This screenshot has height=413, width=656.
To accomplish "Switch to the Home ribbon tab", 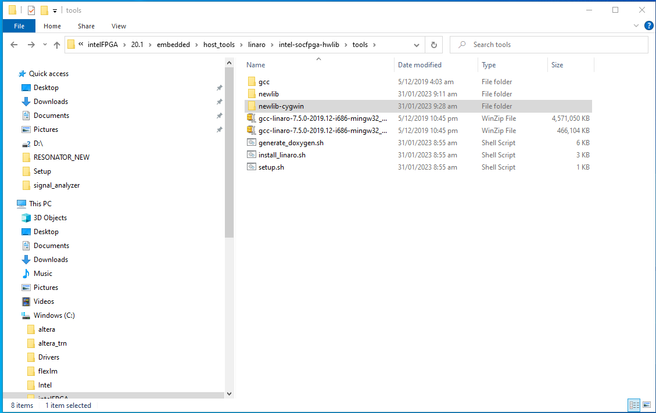I will click(x=52, y=26).
